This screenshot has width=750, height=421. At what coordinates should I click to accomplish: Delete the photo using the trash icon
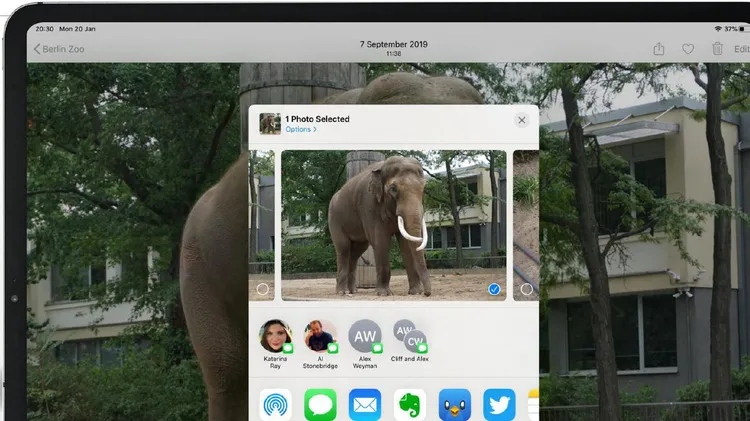click(x=717, y=48)
